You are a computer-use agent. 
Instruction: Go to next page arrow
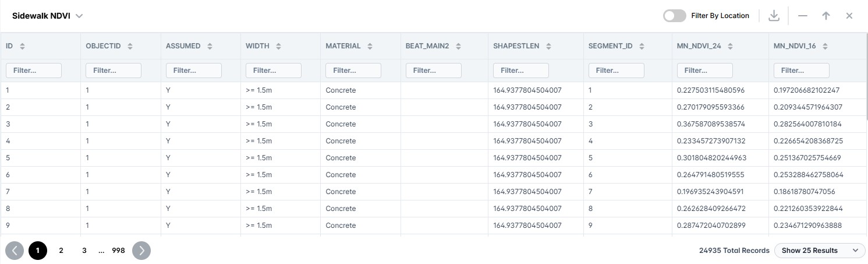141,251
